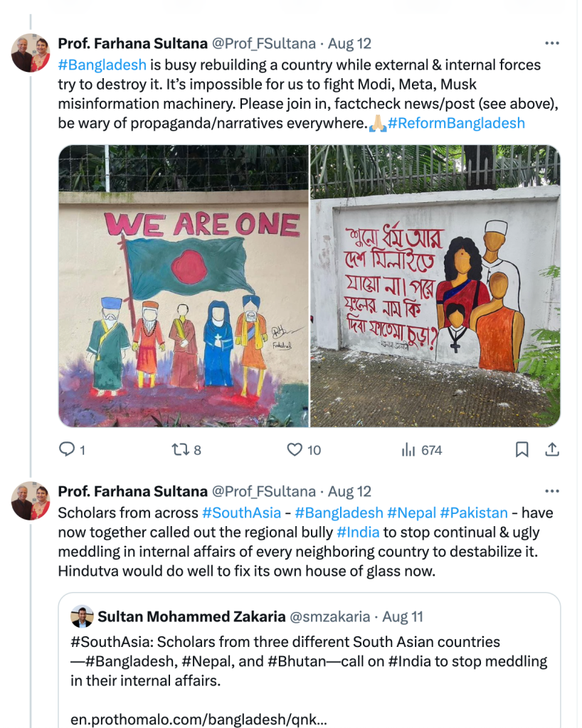Screen dimensions: 582x728
Task: Open the #SouthAsia hashtag link
Action: (238, 513)
